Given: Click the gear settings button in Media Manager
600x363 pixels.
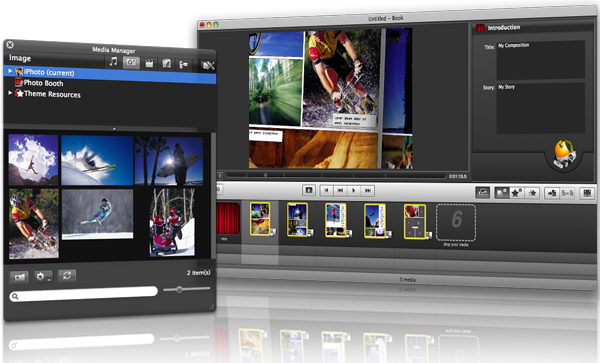Looking at the screenshot, I should 41,276.
